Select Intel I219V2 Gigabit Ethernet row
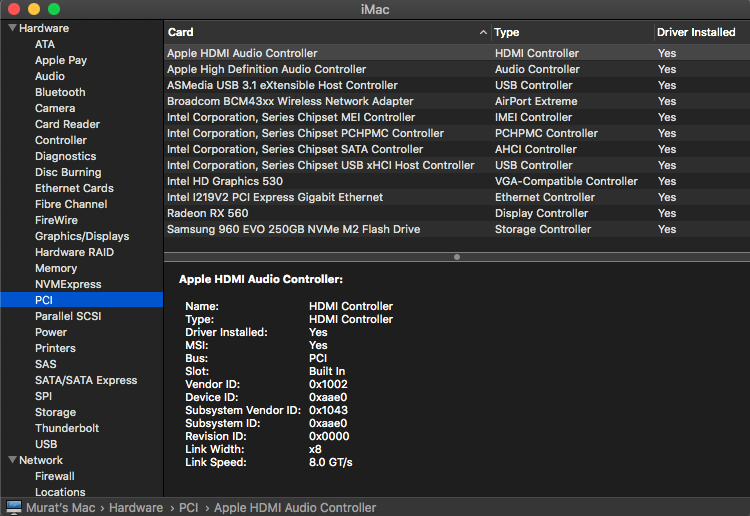 [457, 198]
